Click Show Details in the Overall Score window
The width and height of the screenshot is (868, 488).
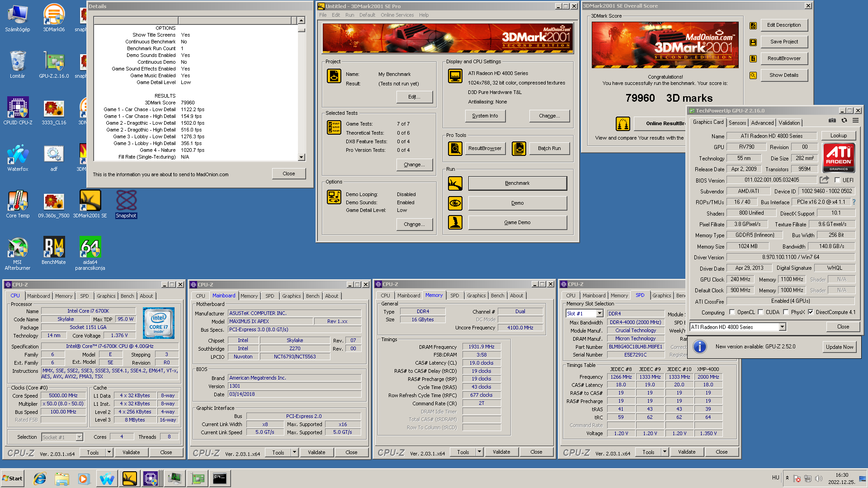(x=784, y=75)
